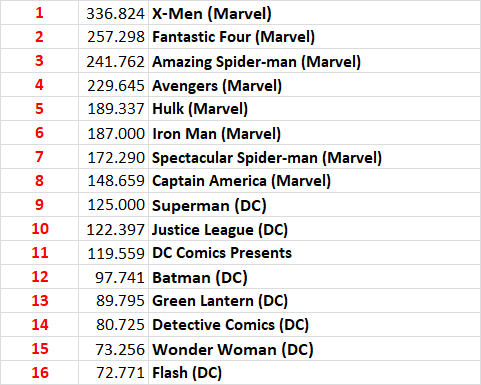Select the 80.725 value cell

tap(114, 325)
